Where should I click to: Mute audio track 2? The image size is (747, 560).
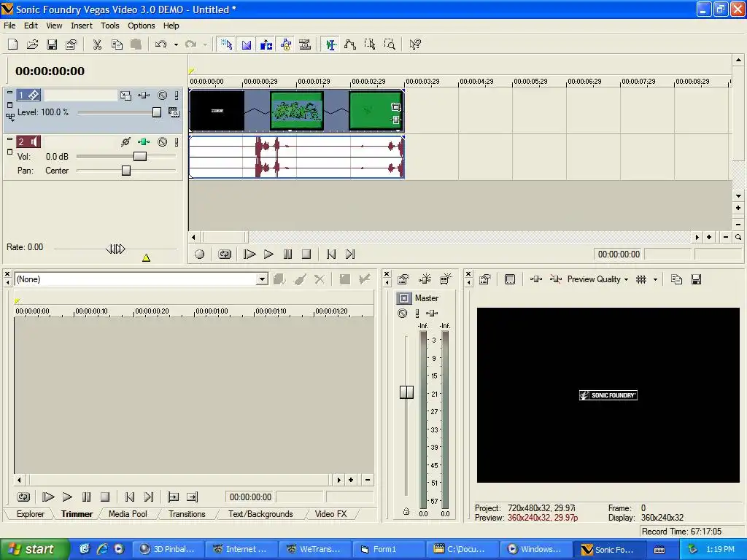pyautogui.click(x=163, y=142)
